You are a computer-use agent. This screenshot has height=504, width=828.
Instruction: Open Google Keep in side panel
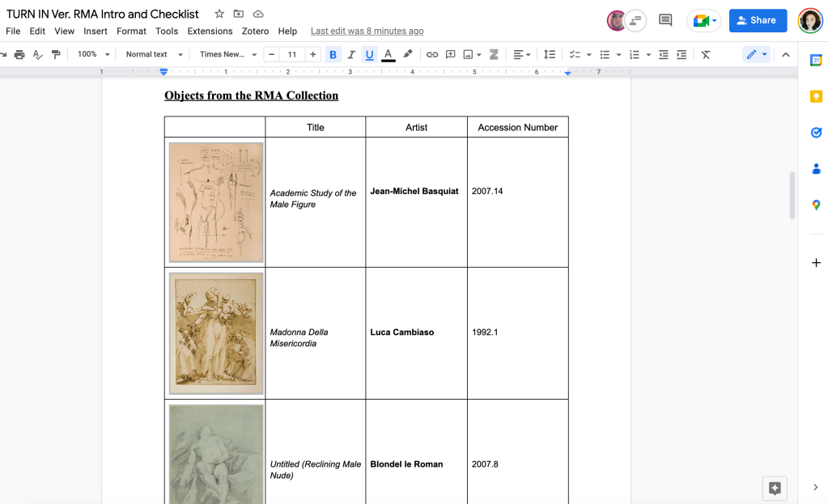(816, 96)
